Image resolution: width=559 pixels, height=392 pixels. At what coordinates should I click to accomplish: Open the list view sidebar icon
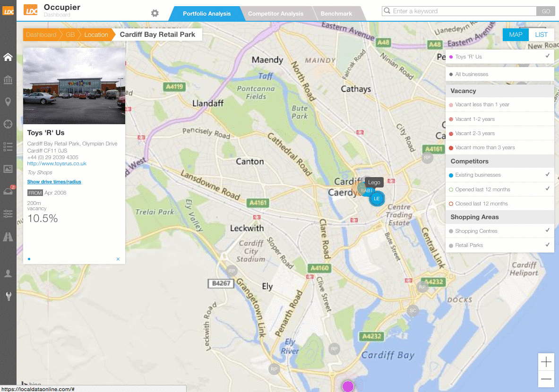click(x=8, y=146)
